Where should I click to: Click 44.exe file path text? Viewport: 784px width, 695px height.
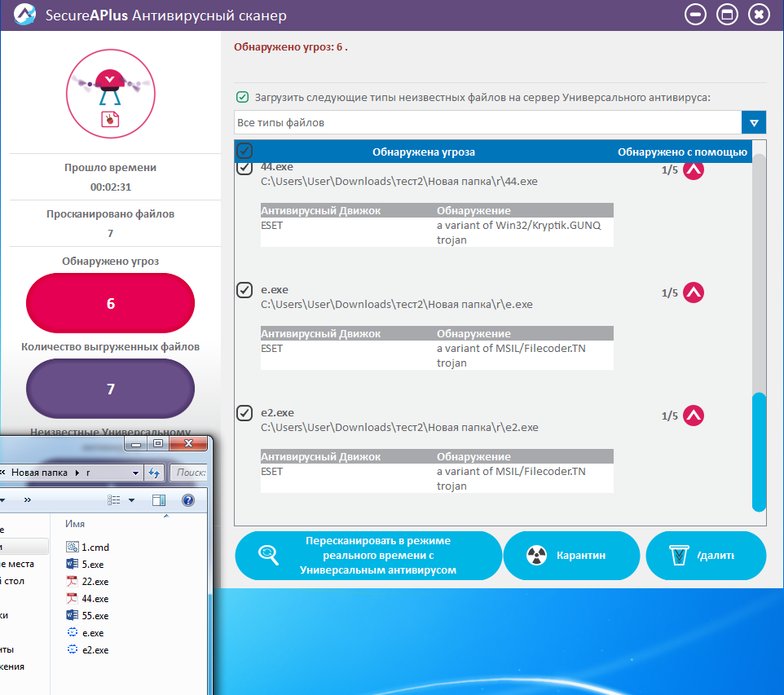399,182
